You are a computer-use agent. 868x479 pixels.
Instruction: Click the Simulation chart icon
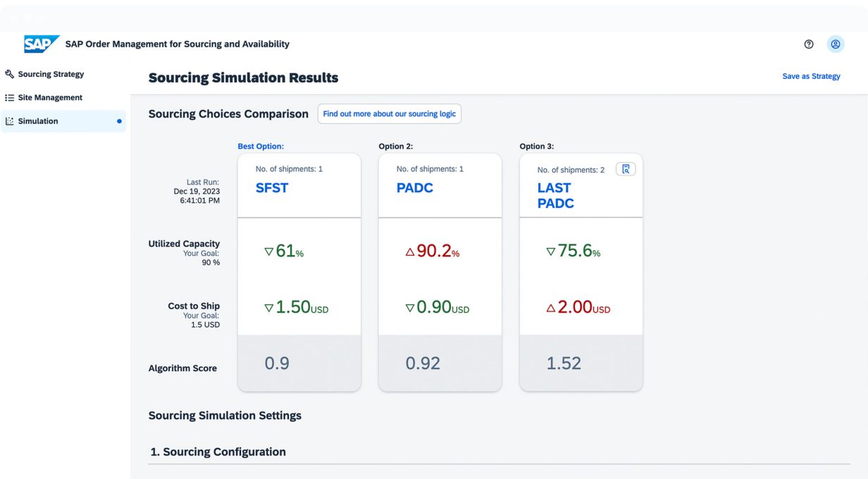[x=9, y=121]
